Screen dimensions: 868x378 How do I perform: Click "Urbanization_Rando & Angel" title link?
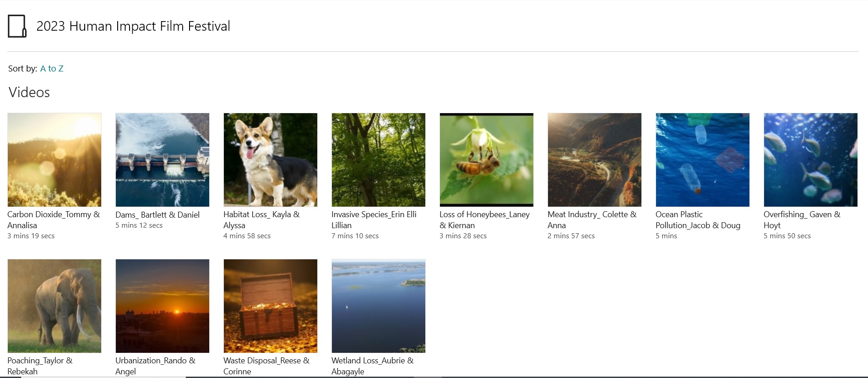click(x=155, y=366)
